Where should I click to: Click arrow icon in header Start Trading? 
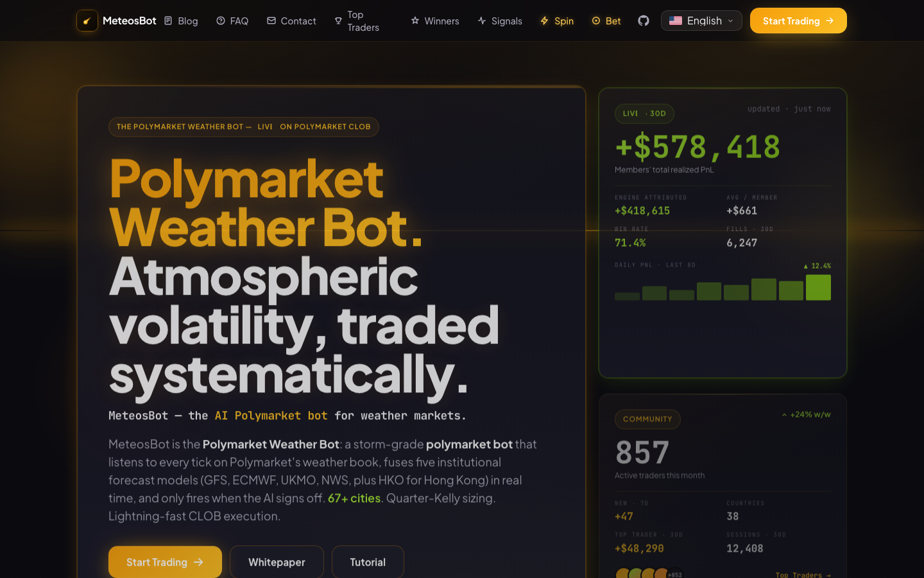click(830, 21)
